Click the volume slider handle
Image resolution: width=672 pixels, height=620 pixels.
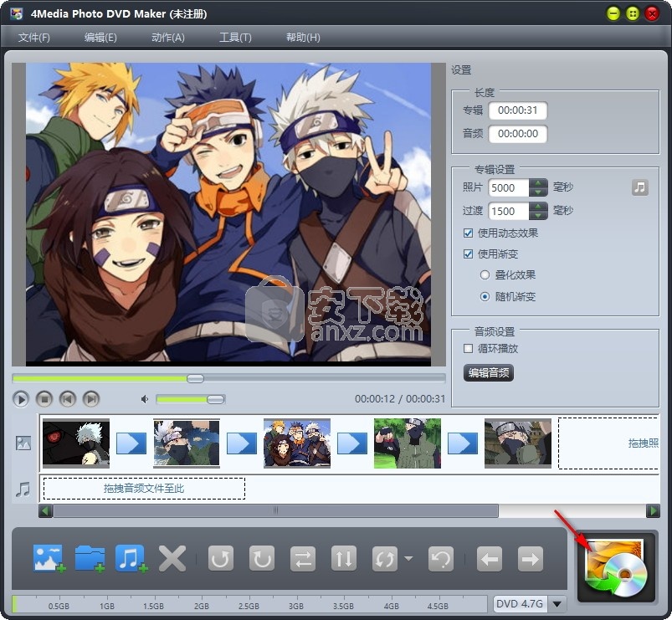(216, 399)
